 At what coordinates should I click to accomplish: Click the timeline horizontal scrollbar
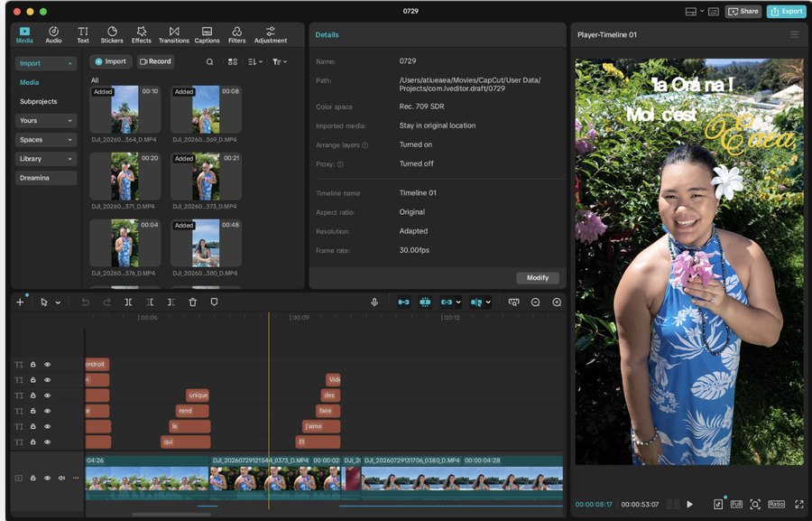coord(171,515)
